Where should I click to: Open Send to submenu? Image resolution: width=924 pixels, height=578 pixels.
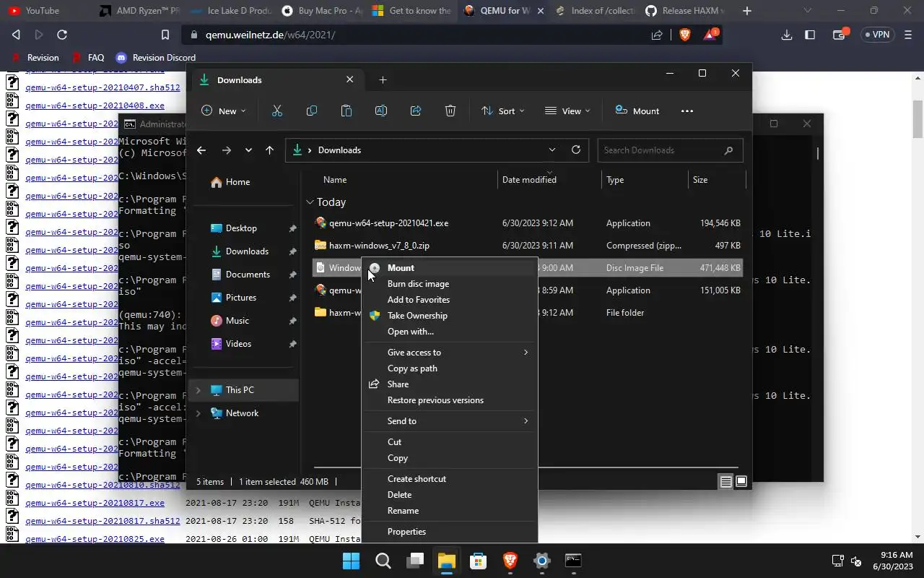click(450, 421)
